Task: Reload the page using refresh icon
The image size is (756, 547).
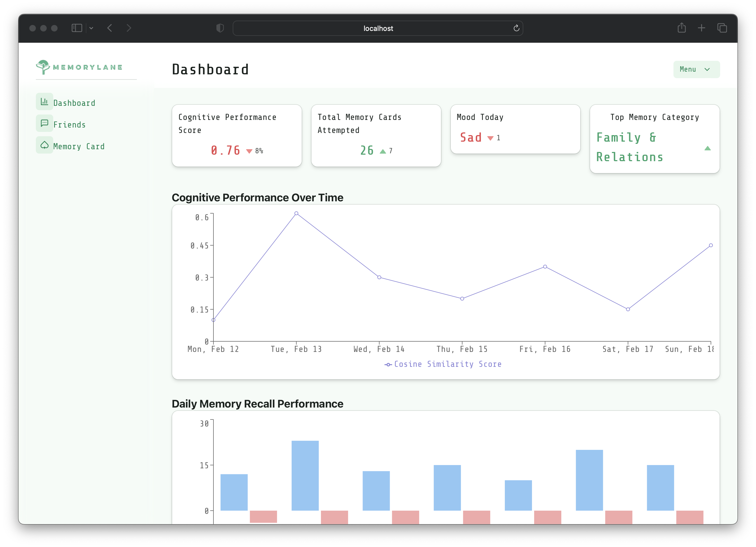Action: (516, 28)
